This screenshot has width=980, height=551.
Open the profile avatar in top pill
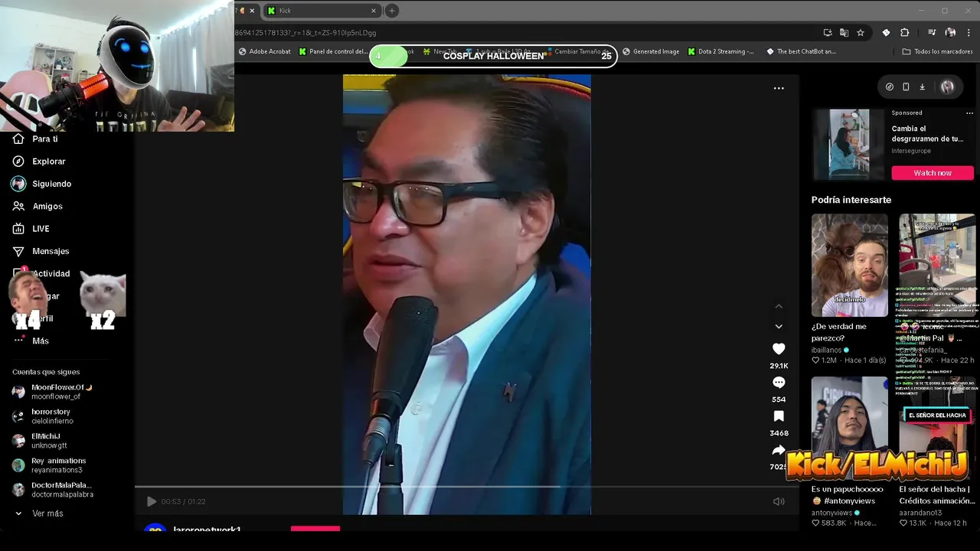[x=947, y=87]
